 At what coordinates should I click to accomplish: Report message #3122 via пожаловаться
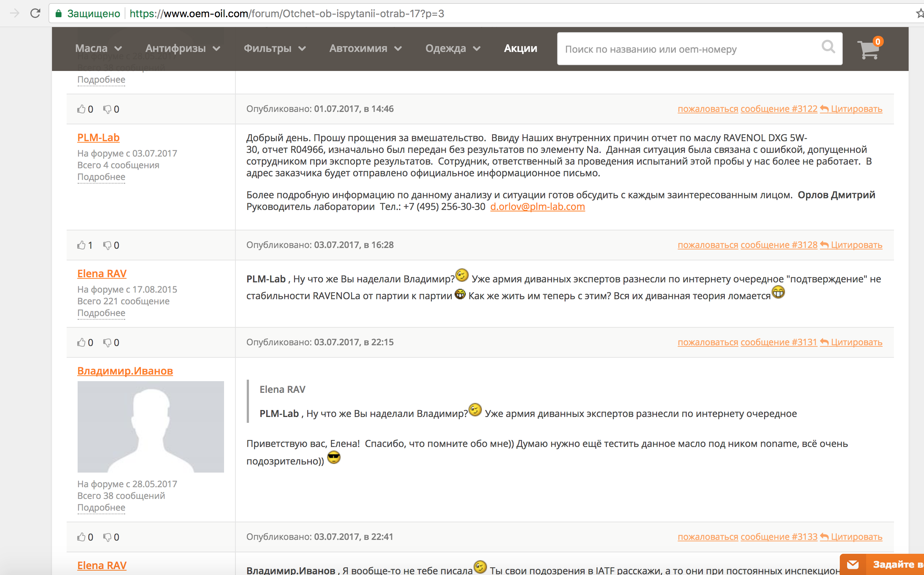(708, 109)
